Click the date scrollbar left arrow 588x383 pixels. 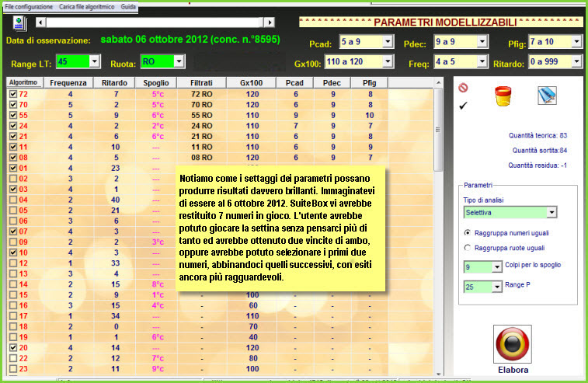coord(40,23)
